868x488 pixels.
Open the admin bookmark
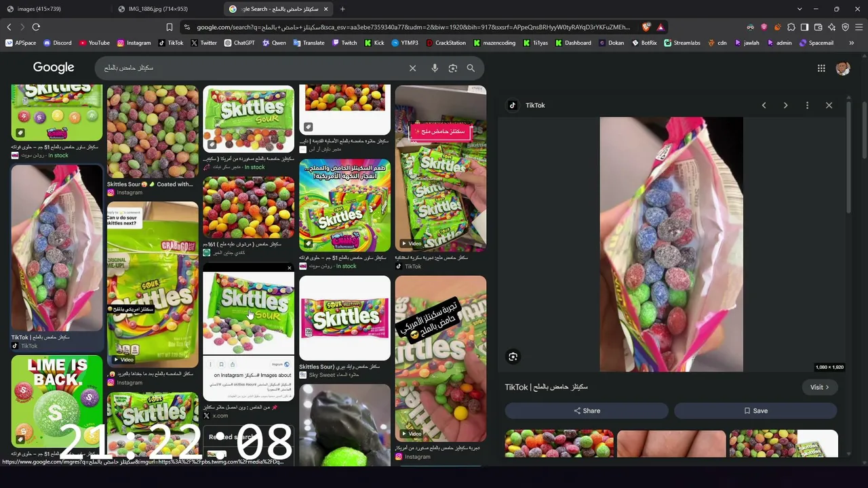[779, 43]
